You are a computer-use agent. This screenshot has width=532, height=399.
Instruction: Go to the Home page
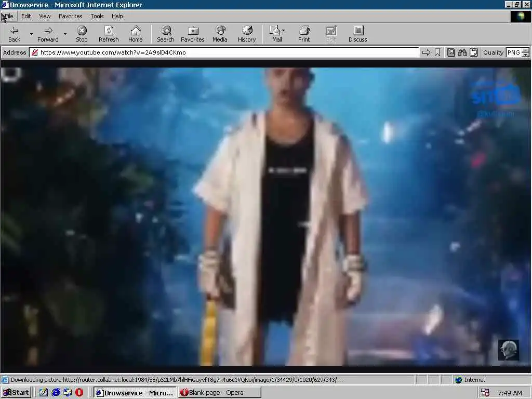[x=136, y=34]
